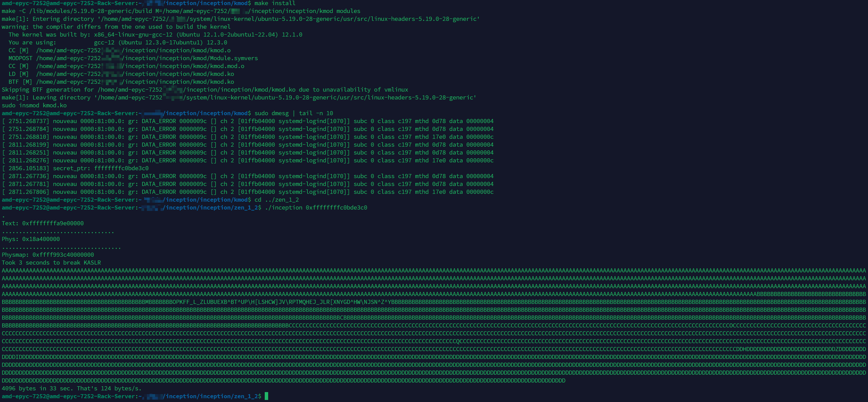Click the kmod.o CC [M] line
The height and width of the screenshot is (402, 868).
click(120, 50)
